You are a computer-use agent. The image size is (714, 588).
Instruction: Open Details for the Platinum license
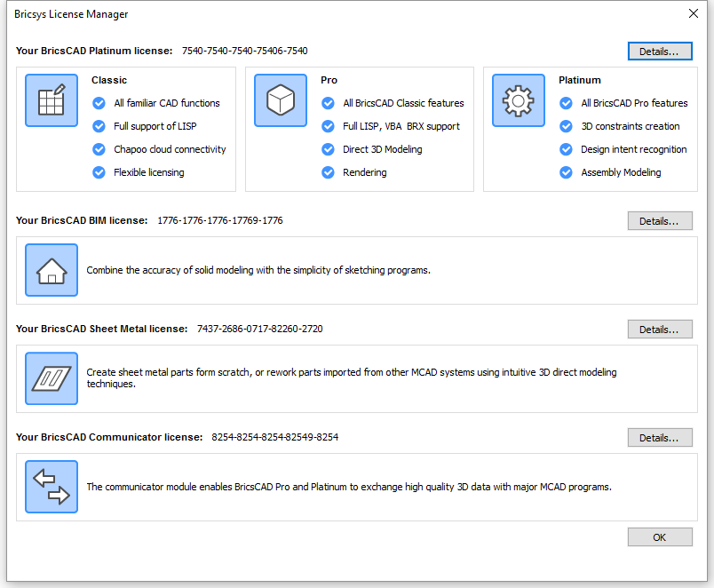pos(660,52)
